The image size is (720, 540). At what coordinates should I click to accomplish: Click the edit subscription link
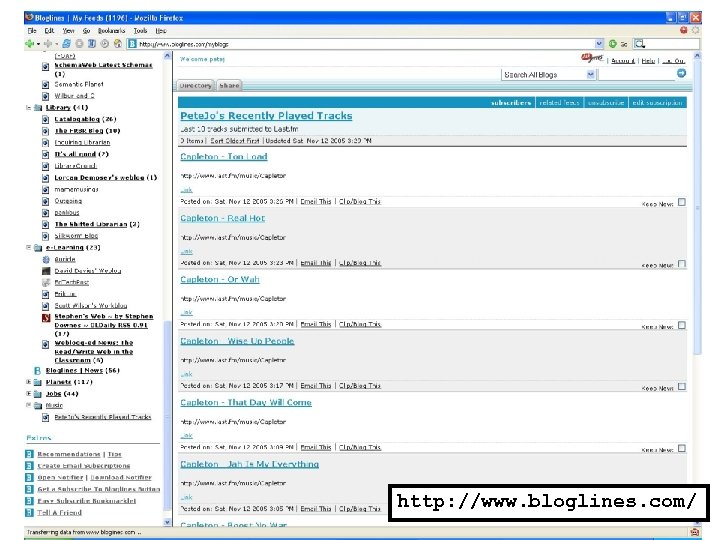click(657, 103)
